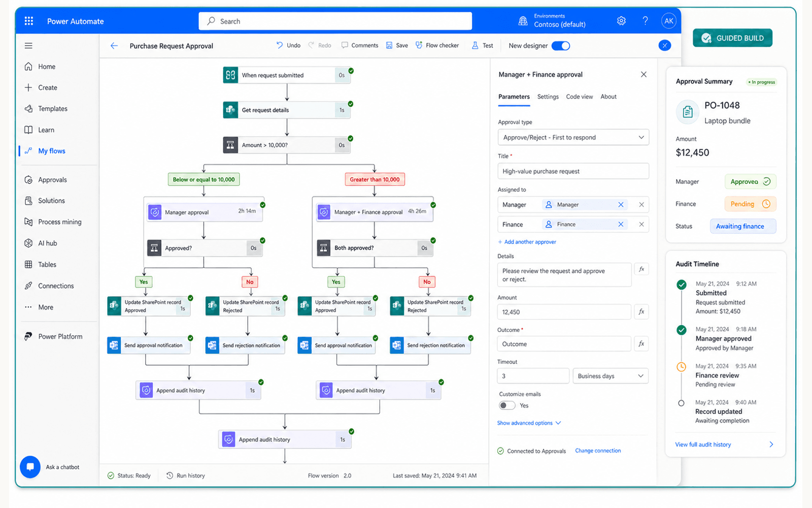Open the Approval type dropdown
Screen dimensions: 812x508
tap(573, 137)
